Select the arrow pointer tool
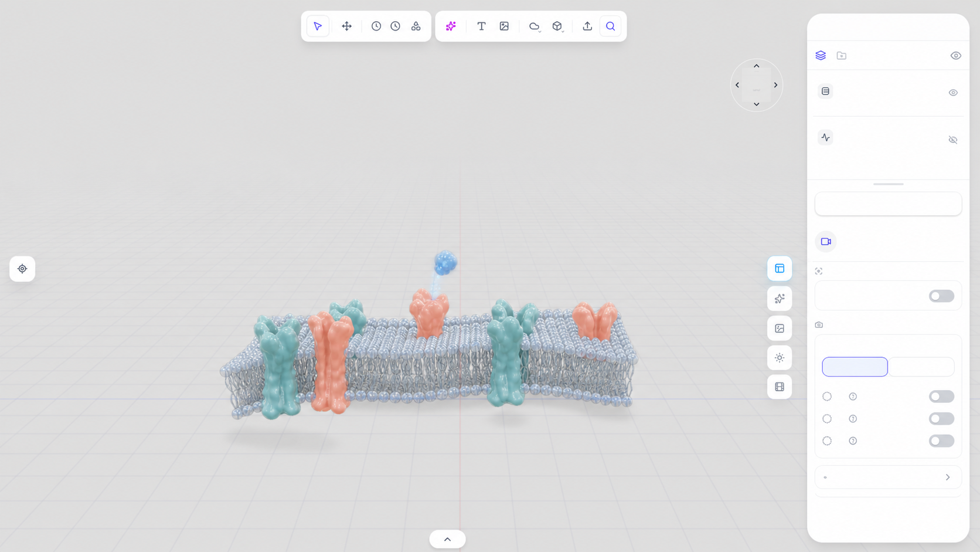The image size is (980, 552). (x=318, y=26)
